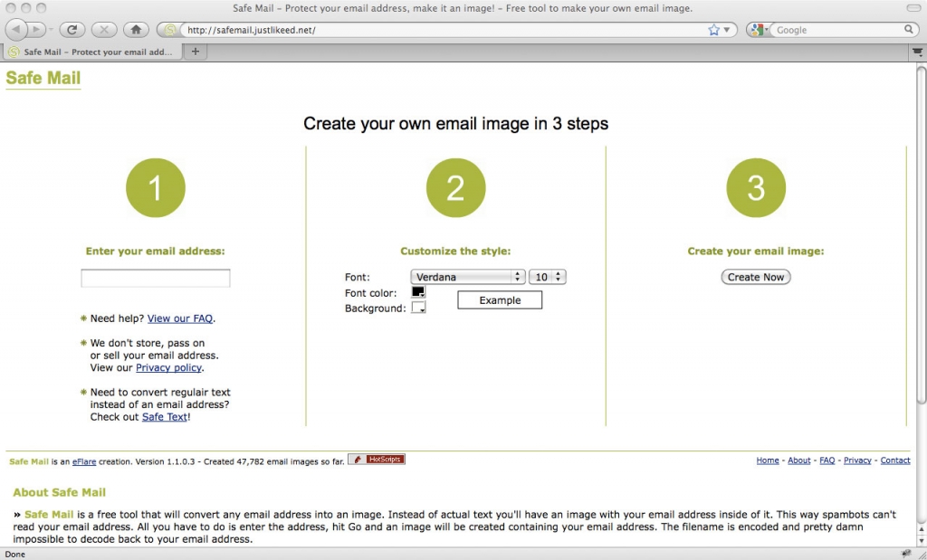Click the About Safe Mail heading
This screenshot has width=927, height=560.
coord(59,492)
